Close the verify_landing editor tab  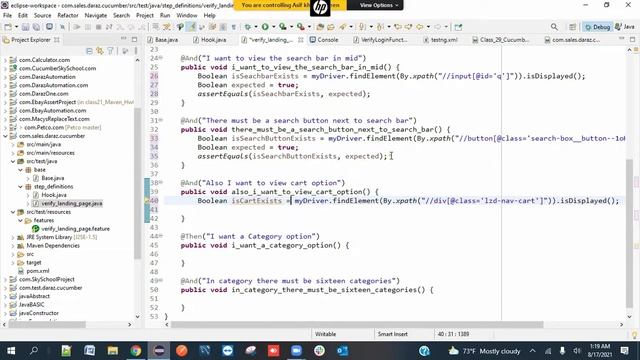click(x=301, y=40)
